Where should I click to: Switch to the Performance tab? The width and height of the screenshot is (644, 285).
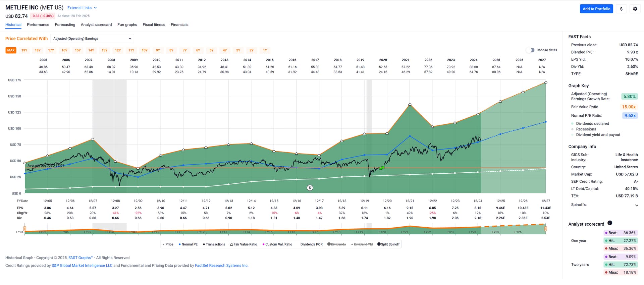point(38,25)
